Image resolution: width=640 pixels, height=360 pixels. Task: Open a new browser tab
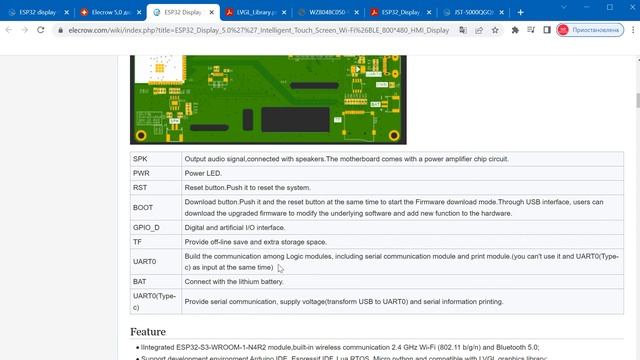[x=520, y=12]
